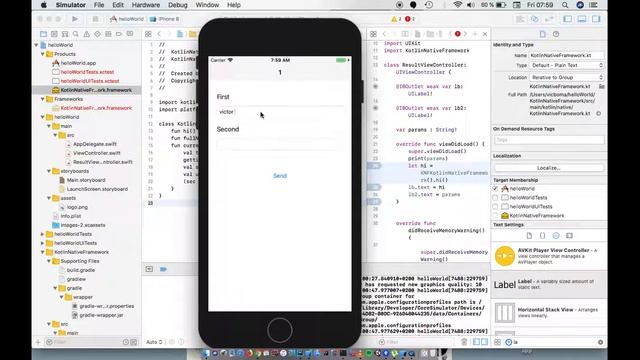Collapse the Products group
Viewport: 640px width, 360px height.
[42, 54]
